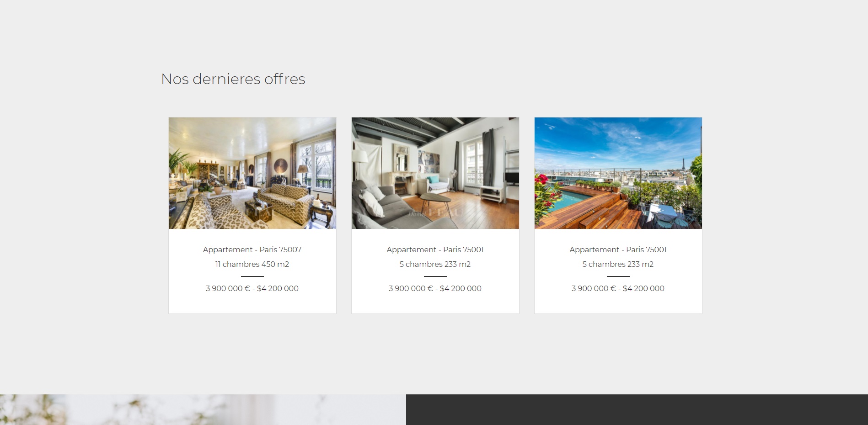
Task: Click the first card's 3 900 000 € price
Action: click(x=228, y=288)
